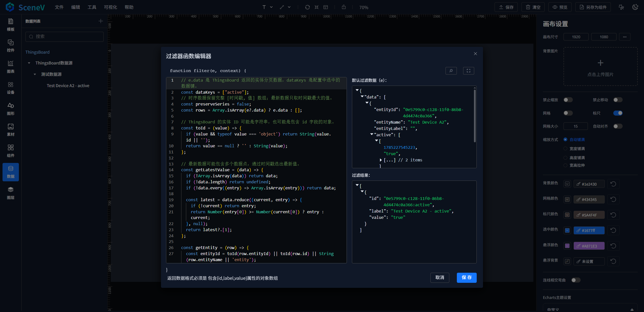Select the 宽度铺满 radio option
The height and width of the screenshot is (312, 644).
click(565, 149)
